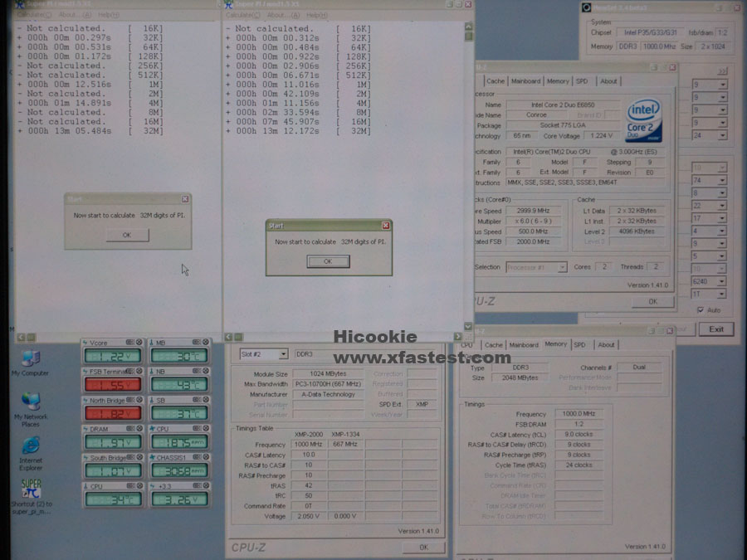Open the Slot #2 dropdown in CPU-Z SPD window
Image resolution: width=747 pixels, height=560 pixels.
click(x=283, y=354)
